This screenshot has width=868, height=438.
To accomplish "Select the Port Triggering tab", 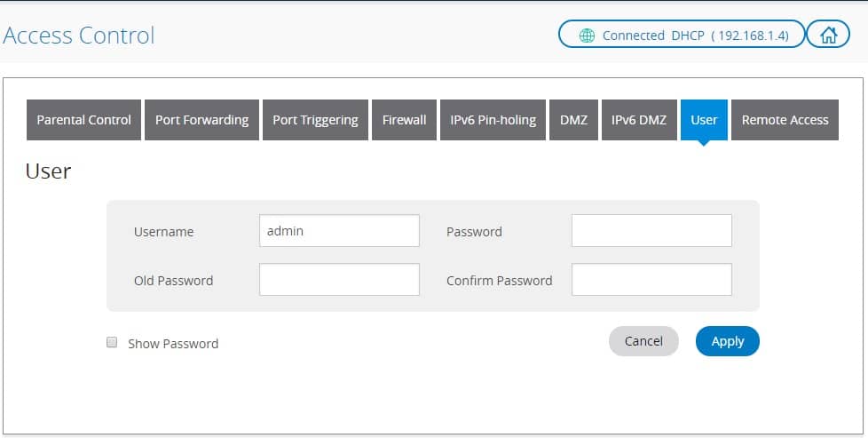I will [315, 120].
